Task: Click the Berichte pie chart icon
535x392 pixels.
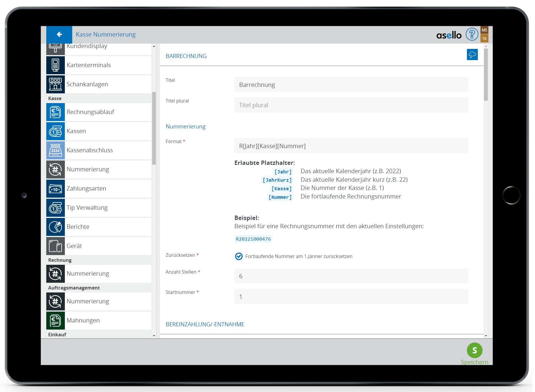Action: point(55,227)
